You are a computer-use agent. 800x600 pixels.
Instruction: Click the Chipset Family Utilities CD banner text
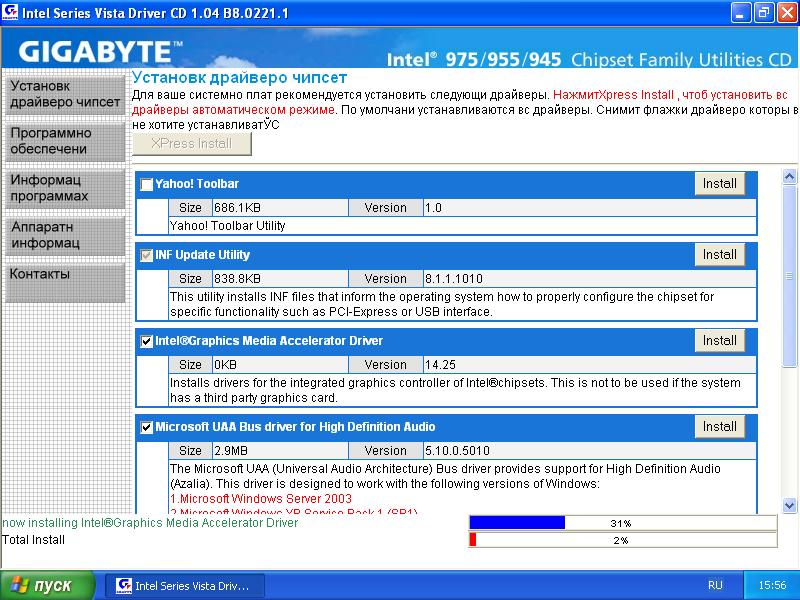coord(681,60)
